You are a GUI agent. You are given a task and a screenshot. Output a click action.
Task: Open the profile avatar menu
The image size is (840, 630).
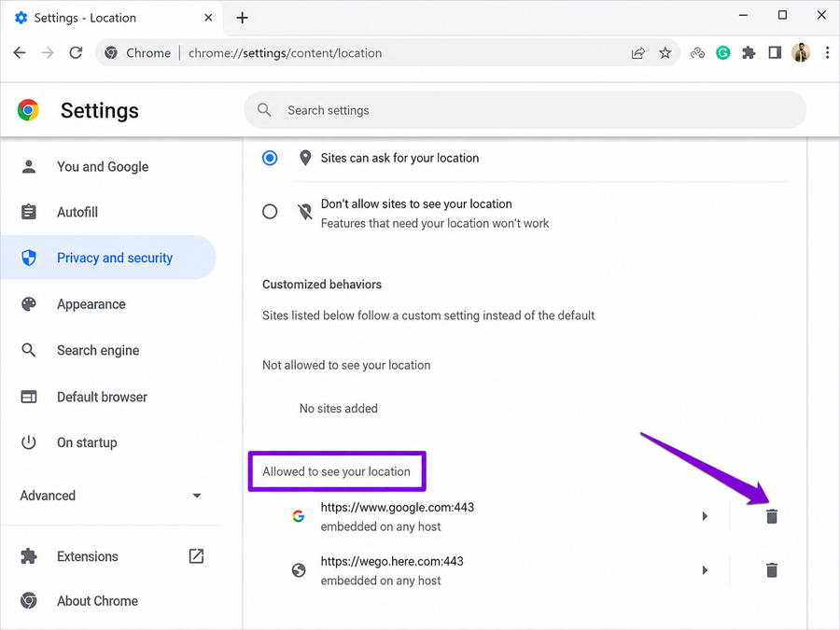point(801,52)
